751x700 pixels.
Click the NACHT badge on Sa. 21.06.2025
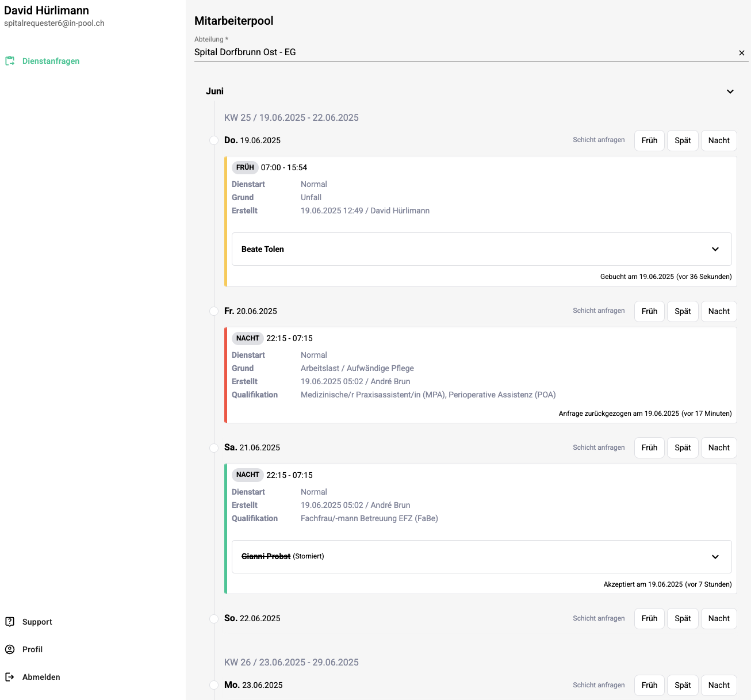[247, 475]
